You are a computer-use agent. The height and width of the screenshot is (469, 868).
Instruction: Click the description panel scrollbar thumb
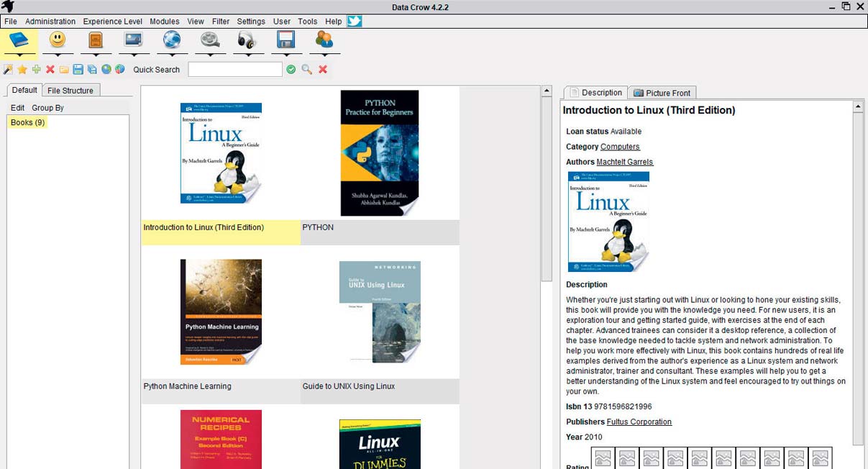pyautogui.click(x=858, y=279)
